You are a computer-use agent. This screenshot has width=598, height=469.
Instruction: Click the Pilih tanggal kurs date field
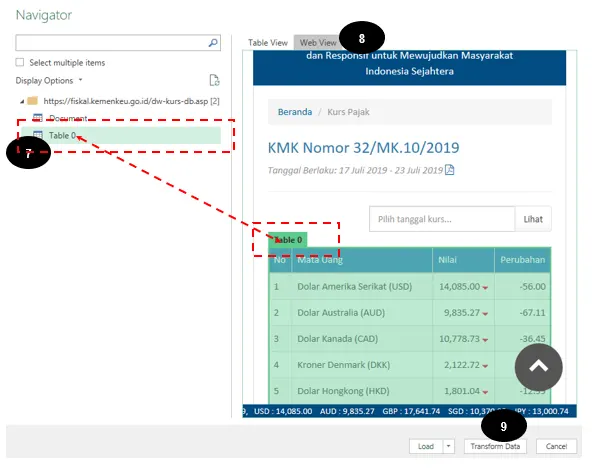442,219
